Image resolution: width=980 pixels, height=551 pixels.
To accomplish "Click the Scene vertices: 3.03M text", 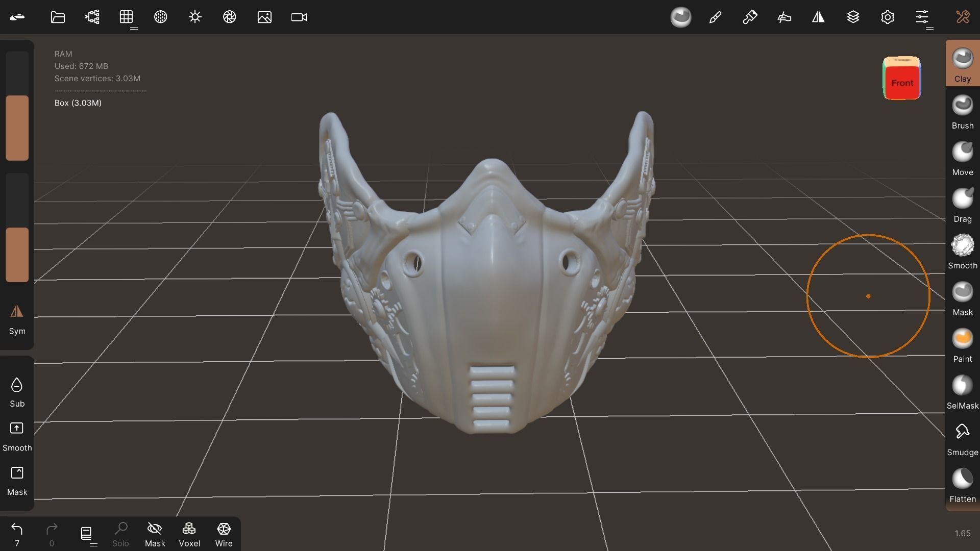I will click(97, 79).
